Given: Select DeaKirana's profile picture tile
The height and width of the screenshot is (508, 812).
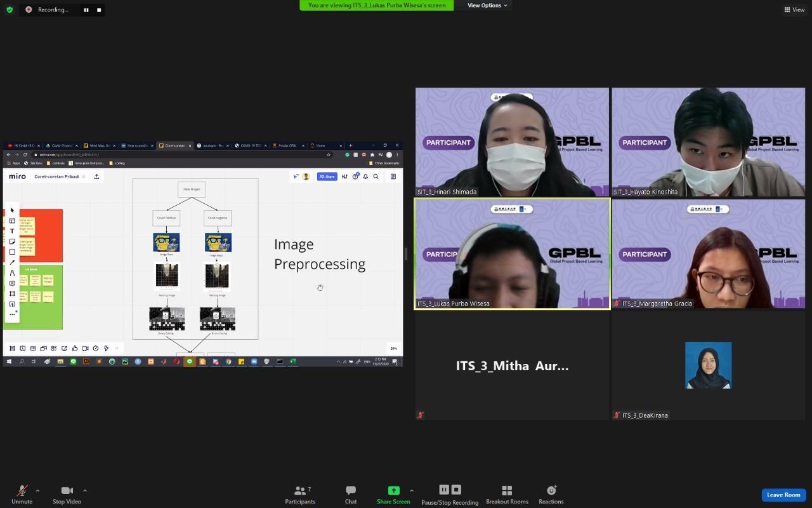Looking at the screenshot, I should coord(708,365).
